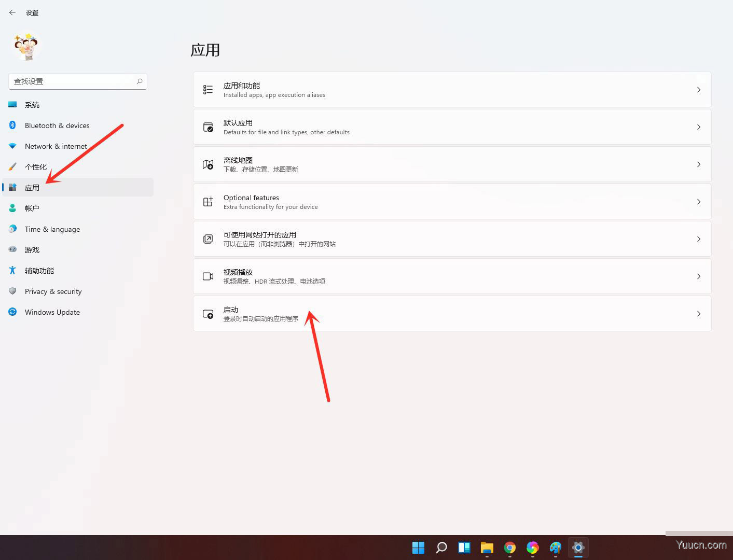Open 个性化 personalization settings
The image size is (733, 560).
(36, 167)
